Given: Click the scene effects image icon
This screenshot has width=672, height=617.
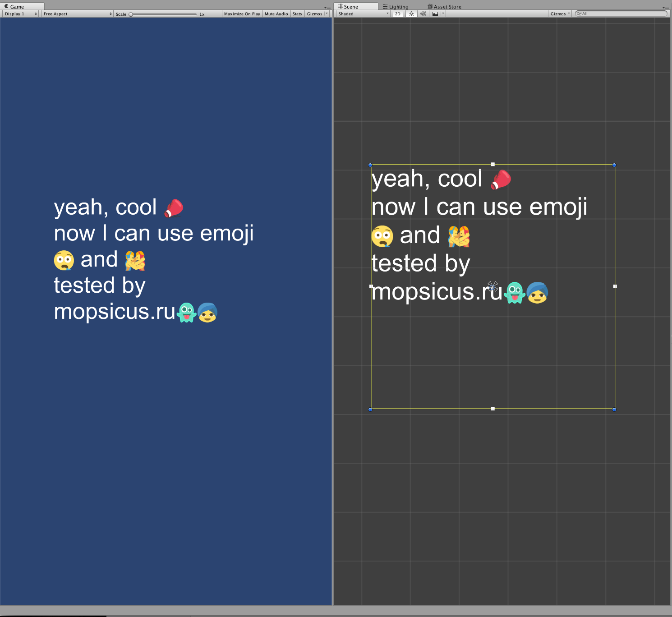Looking at the screenshot, I should (435, 14).
